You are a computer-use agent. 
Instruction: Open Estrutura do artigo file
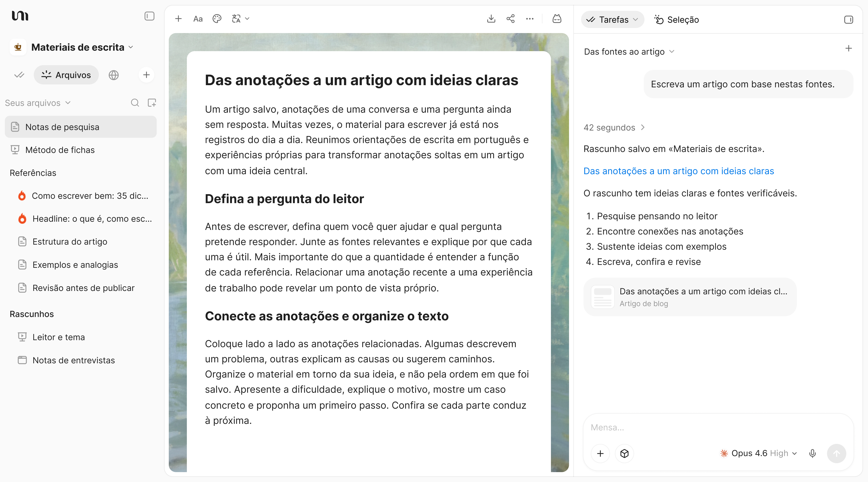click(x=85, y=242)
